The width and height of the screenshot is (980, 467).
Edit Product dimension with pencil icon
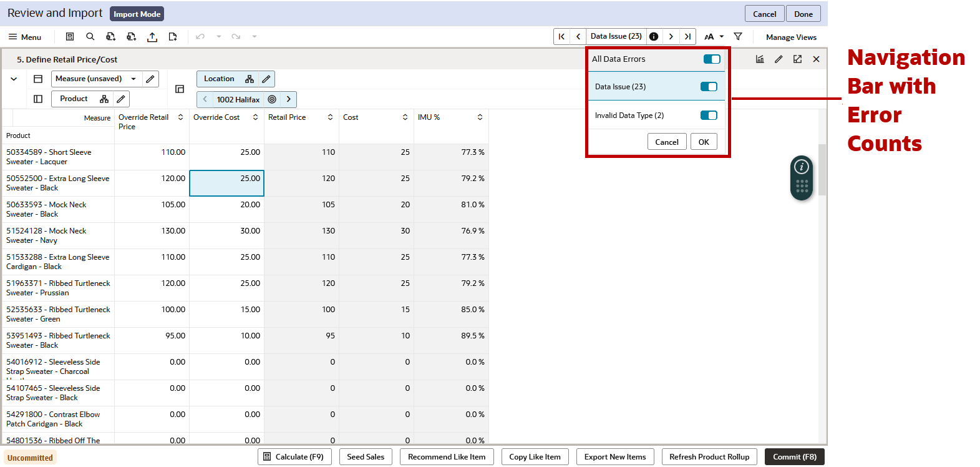[121, 99]
